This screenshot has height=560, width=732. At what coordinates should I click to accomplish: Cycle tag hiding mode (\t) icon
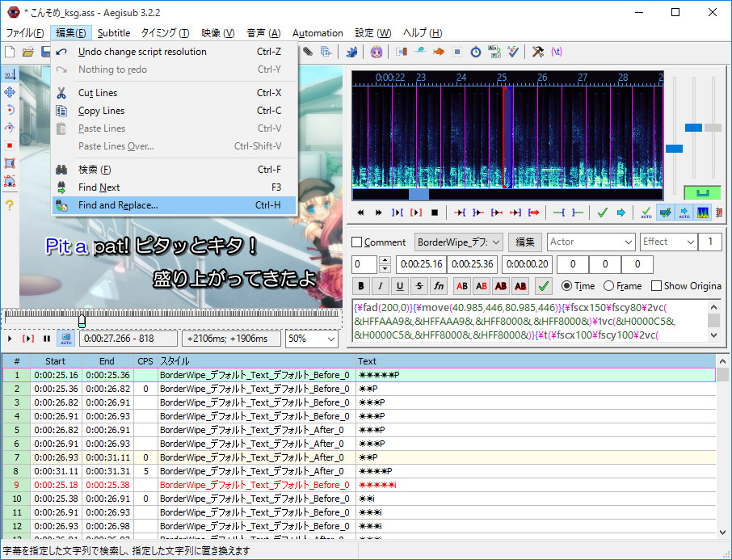557,52
